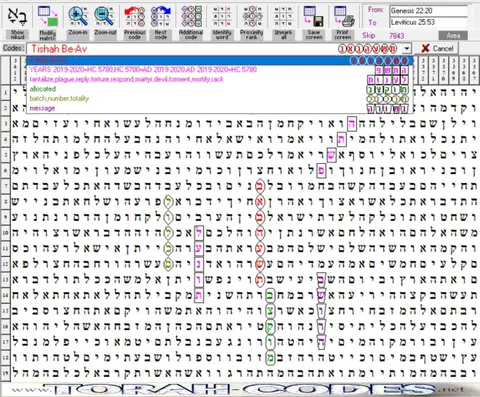Click magenta boxed letter in row 3
This screenshot has height=397, width=480.
[352, 124]
